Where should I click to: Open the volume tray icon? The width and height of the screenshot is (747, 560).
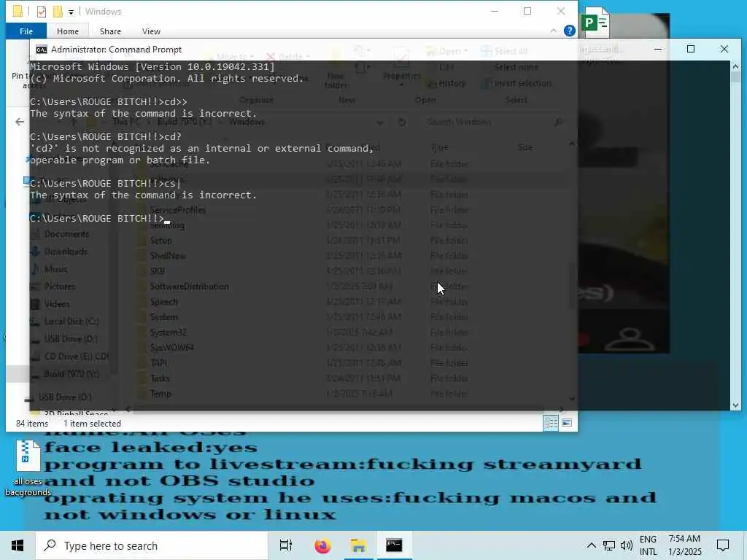(x=627, y=545)
